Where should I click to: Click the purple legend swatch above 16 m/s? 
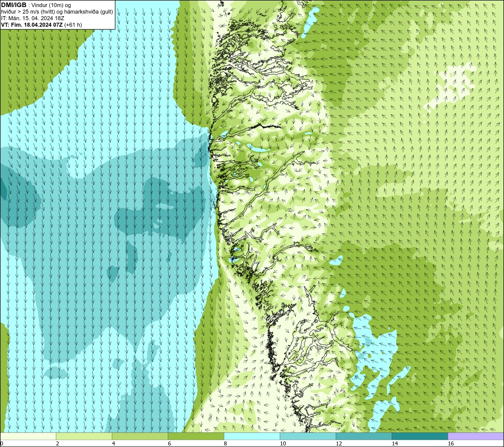coord(476,436)
